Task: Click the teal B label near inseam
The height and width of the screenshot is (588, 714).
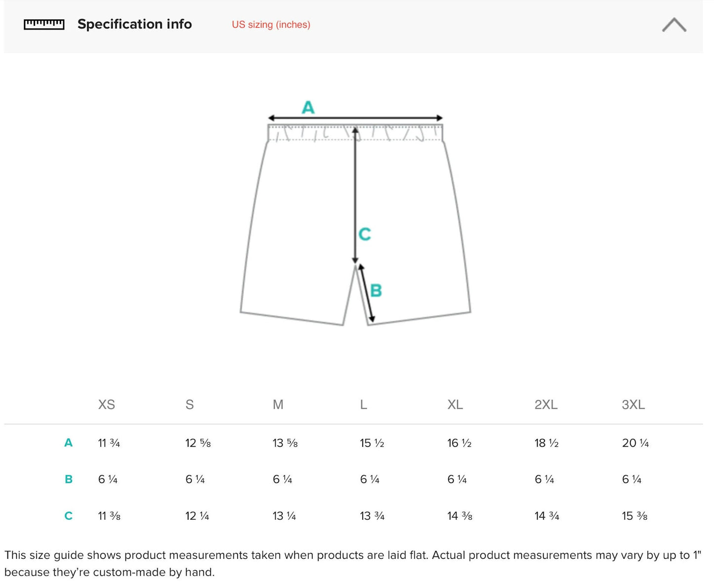Action: click(376, 291)
